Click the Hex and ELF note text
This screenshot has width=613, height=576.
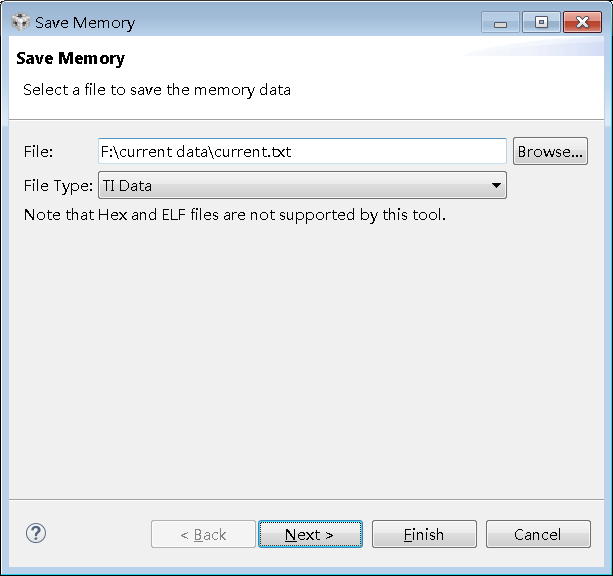(x=234, y=214)
